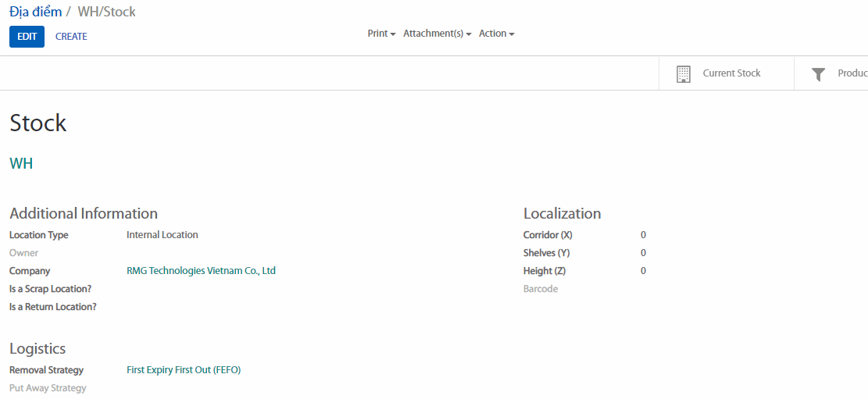Click the WH/Stock breadcrumb item

(x=106, y=12)
